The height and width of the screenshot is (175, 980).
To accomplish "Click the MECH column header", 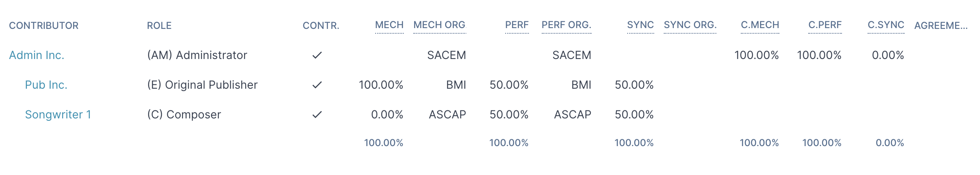I will point(389,25).
